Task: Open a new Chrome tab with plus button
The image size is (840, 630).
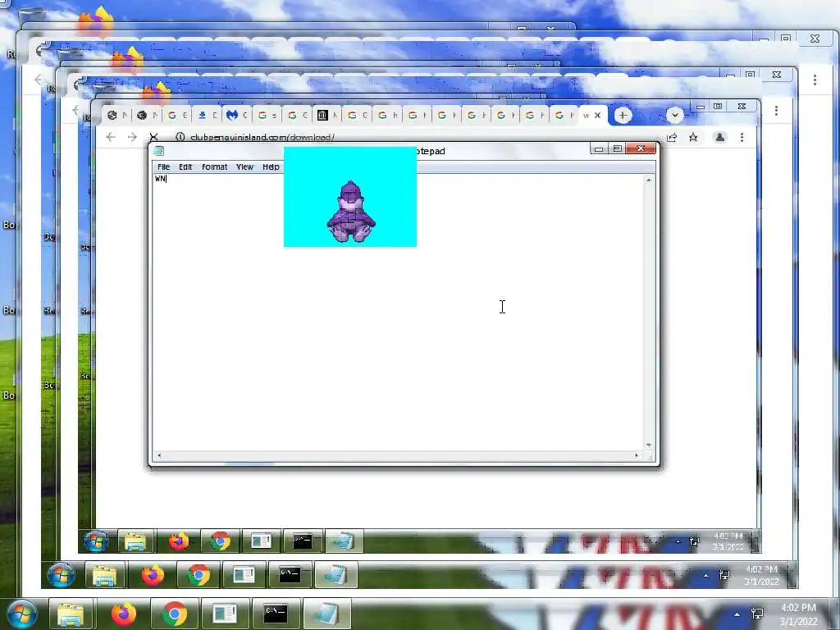Action: click(623, 115)
